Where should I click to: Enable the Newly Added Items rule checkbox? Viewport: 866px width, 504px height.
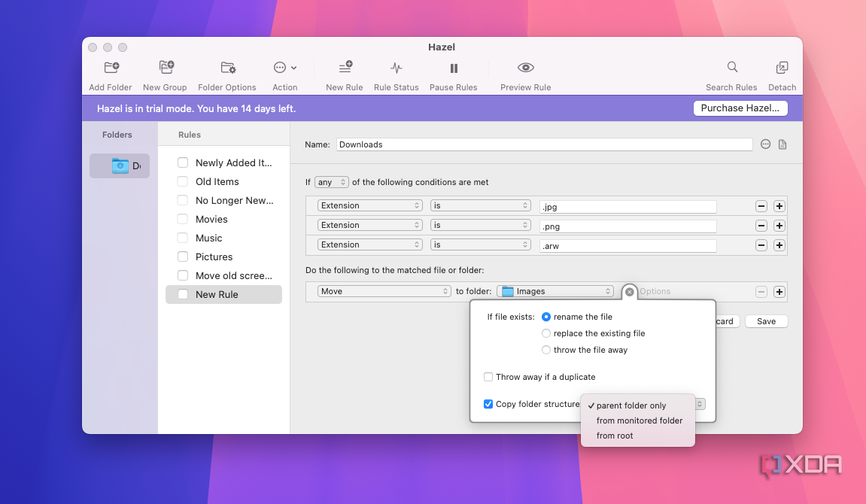pos(183,162)
